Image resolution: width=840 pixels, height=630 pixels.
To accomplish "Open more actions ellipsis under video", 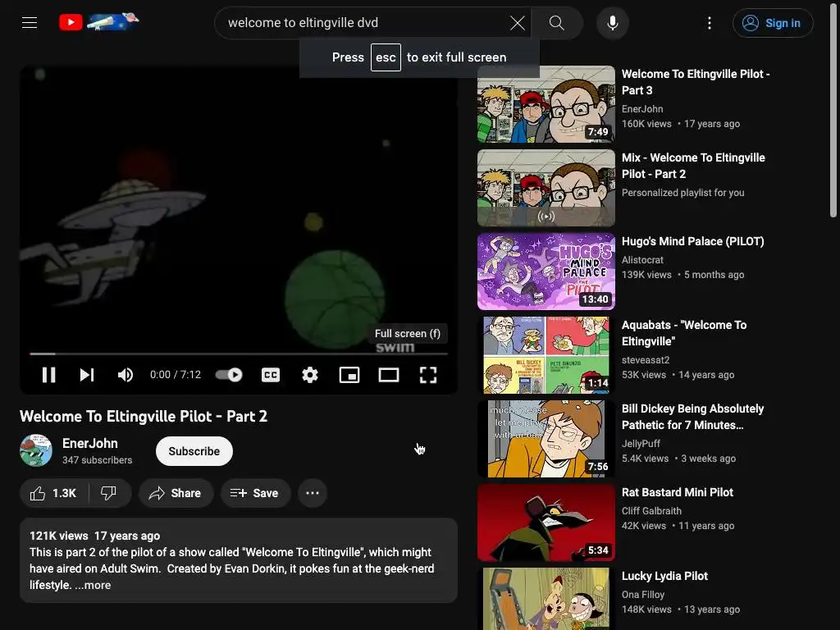I will (313, 493).
